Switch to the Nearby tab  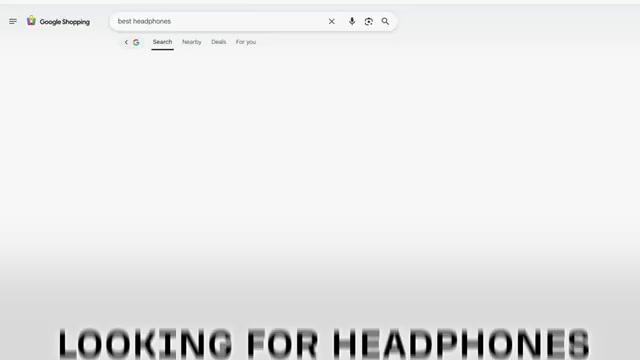(192, 42)
